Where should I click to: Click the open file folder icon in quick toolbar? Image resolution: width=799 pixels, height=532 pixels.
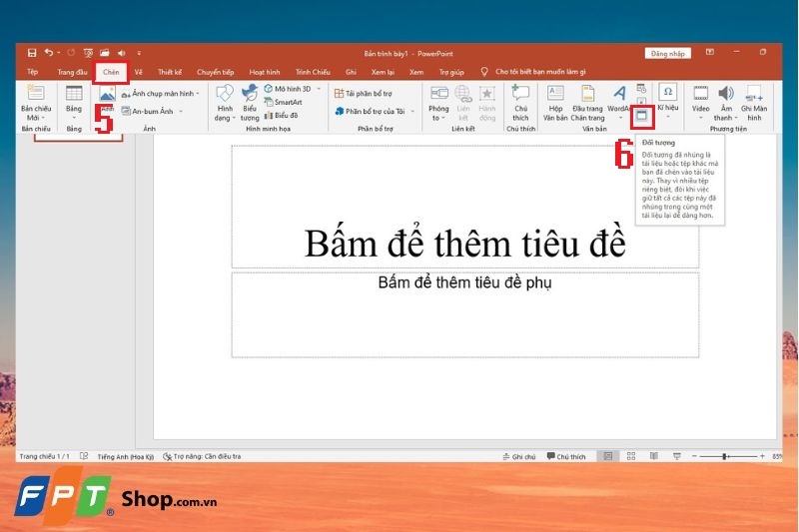pyautogui.click(x=105, y=53)
